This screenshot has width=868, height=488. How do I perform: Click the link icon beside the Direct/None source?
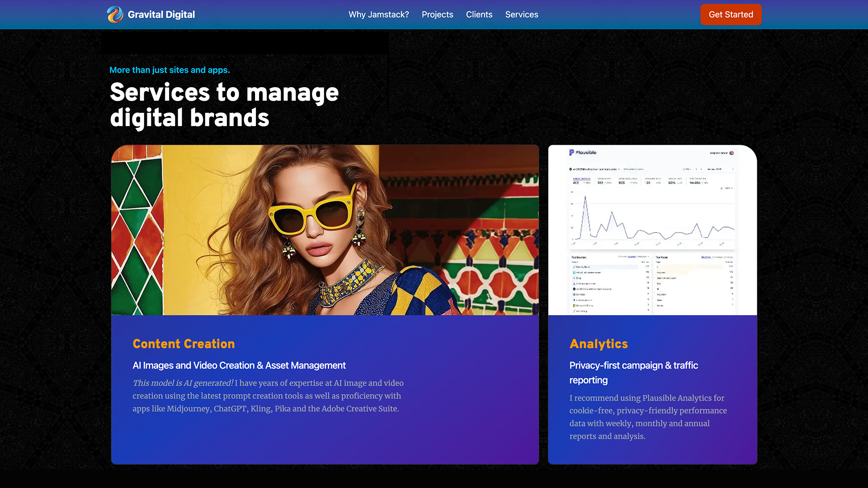[574, 267]
